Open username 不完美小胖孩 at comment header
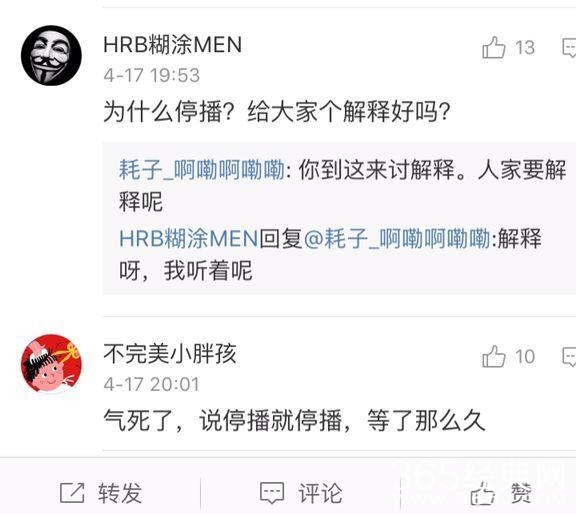576x514 pixels. click(x=170, y=353)
